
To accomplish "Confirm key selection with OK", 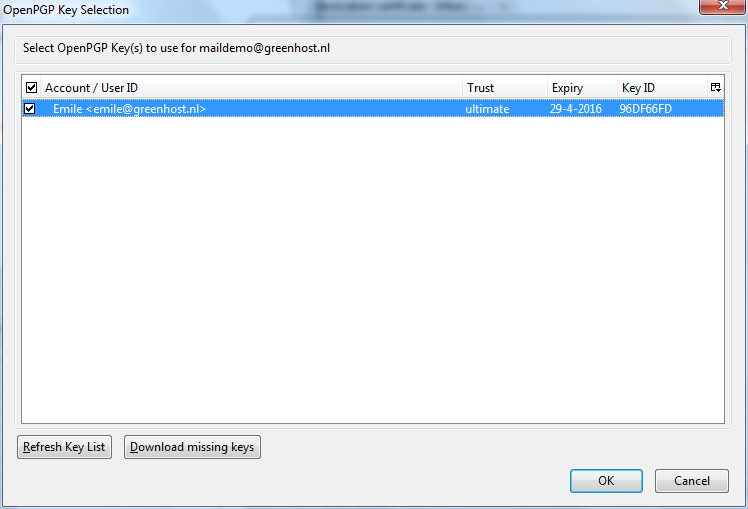I will (x=606, y=480).
